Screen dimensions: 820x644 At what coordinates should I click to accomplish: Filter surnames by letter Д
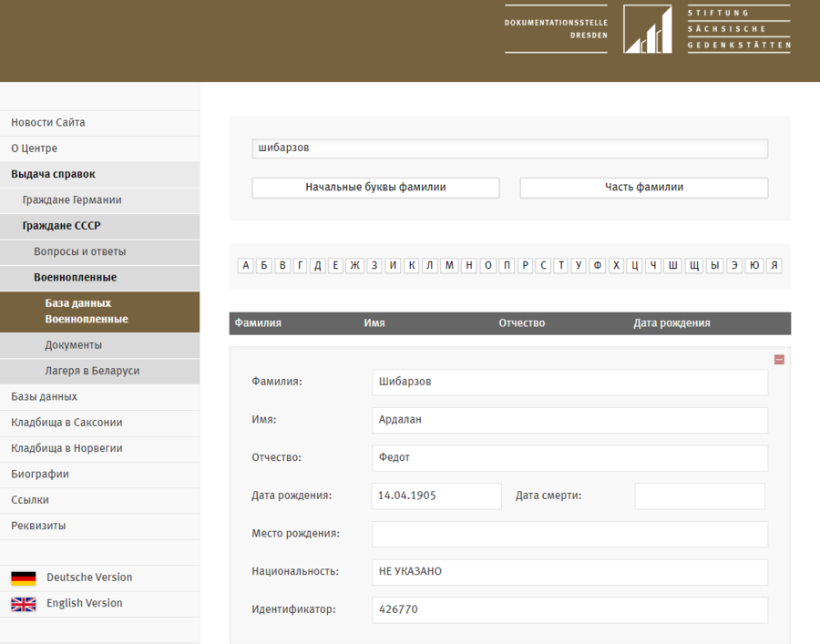click(x=317, y=266)
